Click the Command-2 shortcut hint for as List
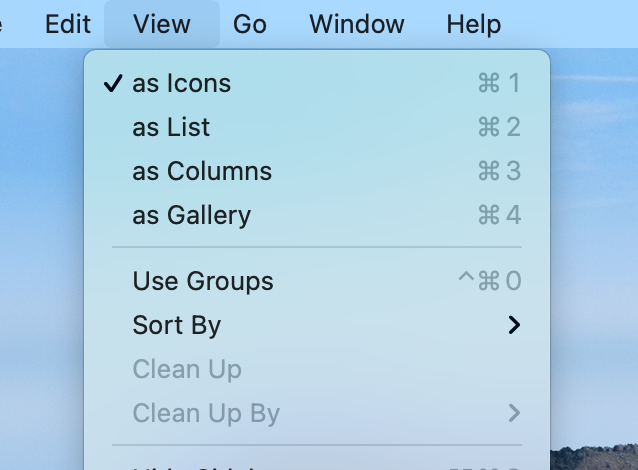The width and height of the screenshot is (638, 470). pos(499,127)
